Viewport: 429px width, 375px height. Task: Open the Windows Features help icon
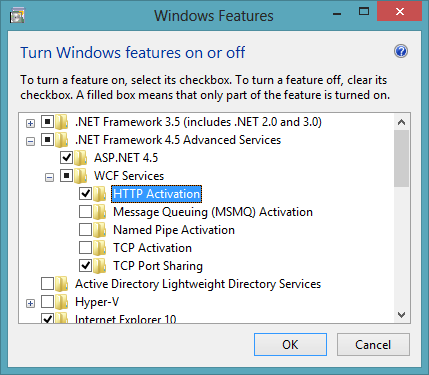click(401, 51)
